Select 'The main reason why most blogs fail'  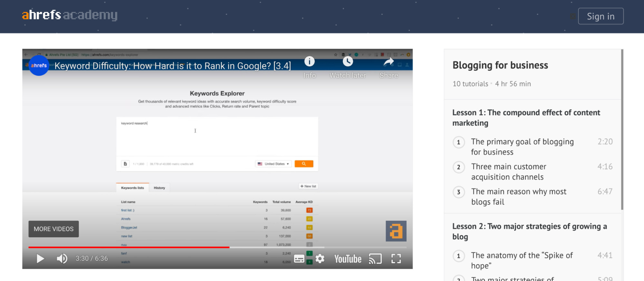click(x=518, y=196)
